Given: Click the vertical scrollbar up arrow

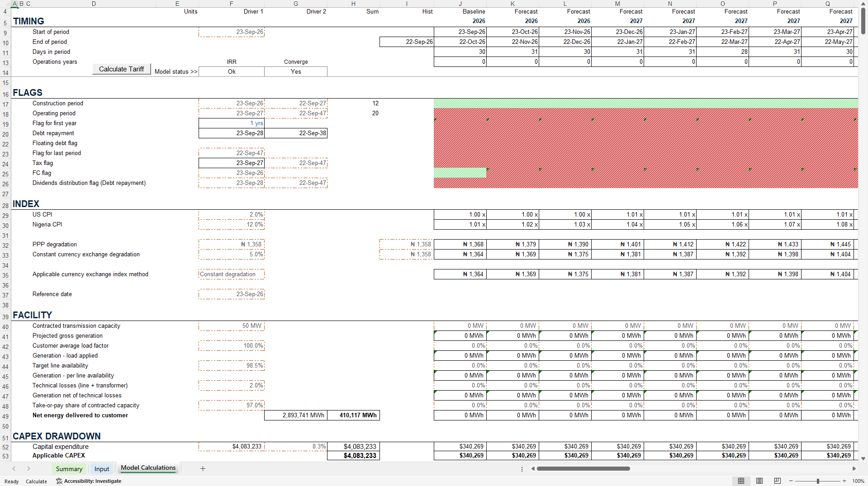Looking at the screenshot, I should 863,4.
